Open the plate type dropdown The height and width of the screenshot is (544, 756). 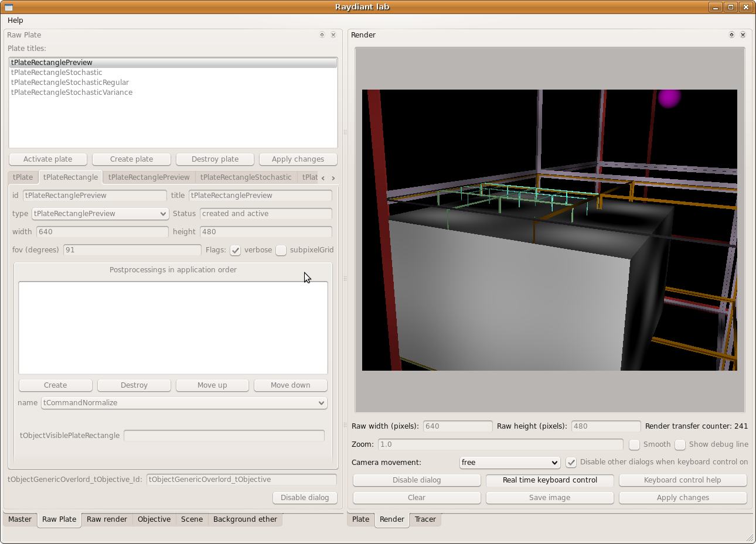coord(100,214)
